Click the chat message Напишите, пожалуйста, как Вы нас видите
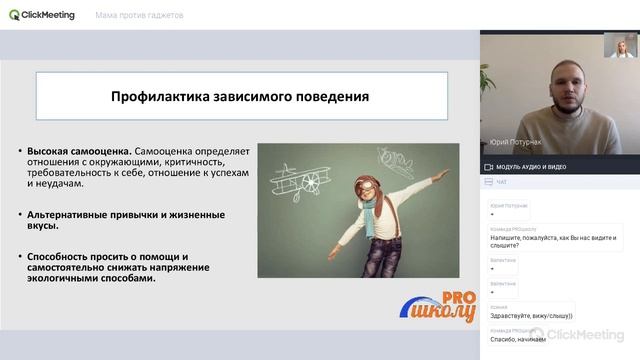This screenshot has width=640, height=360. (x=555, y=238)
